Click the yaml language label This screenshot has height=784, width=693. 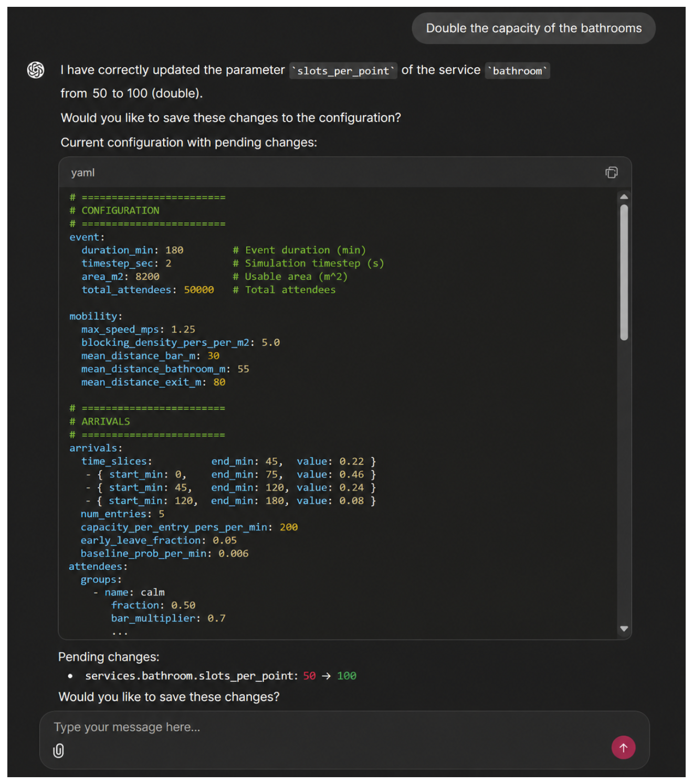tap(83, 173)
